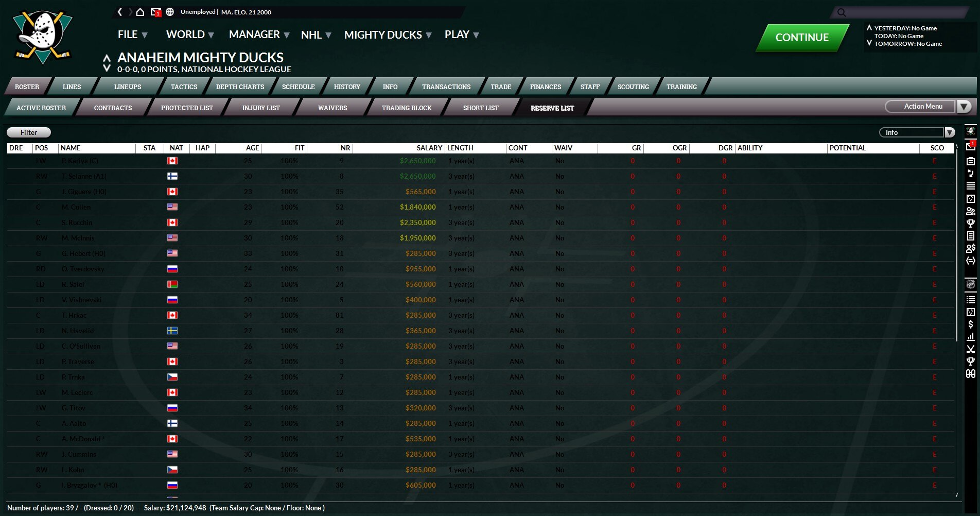Open the globe world icon
980x516 pixels.
pyautogui.click(x=170, y=12)
